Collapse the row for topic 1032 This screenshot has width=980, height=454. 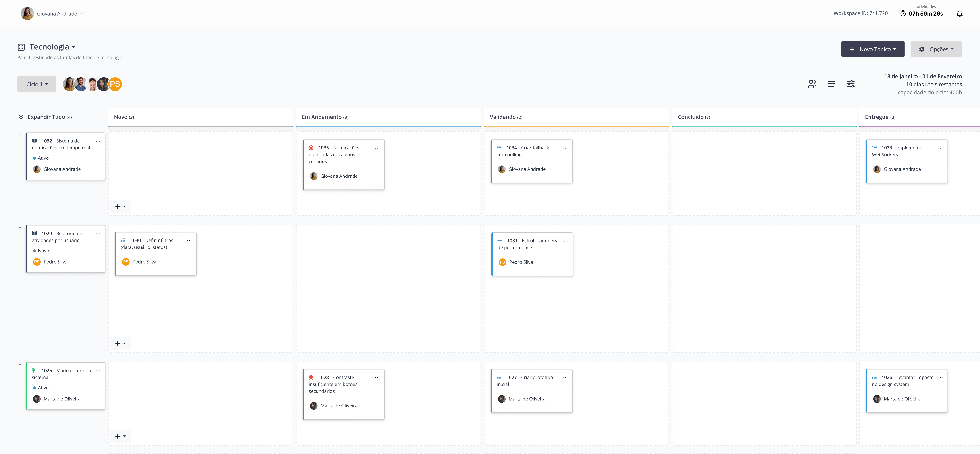(20, 135)
